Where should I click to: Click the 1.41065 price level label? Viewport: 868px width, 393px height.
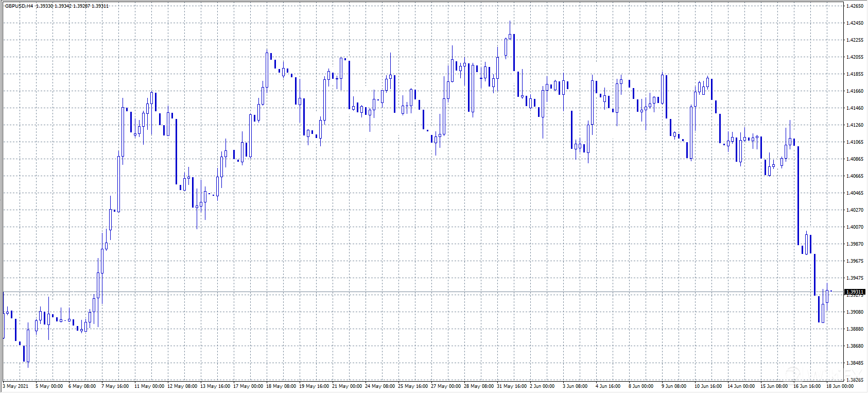[x=855, y=142]
